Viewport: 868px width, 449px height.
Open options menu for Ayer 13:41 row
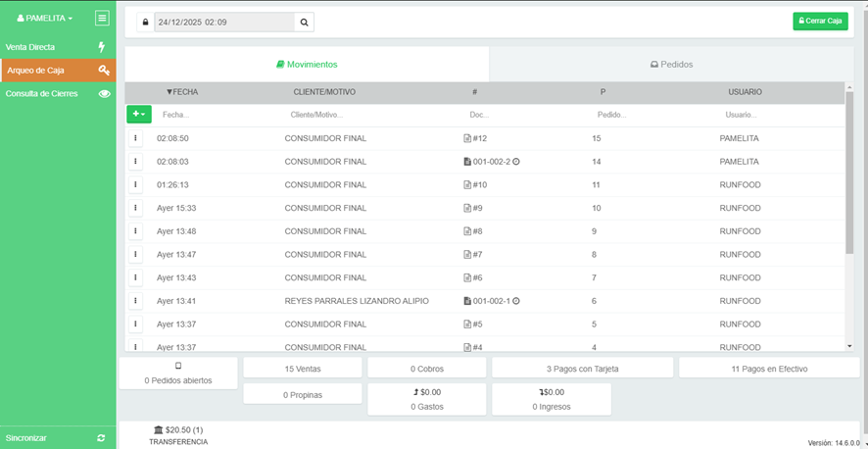click(x=135, y=301)
